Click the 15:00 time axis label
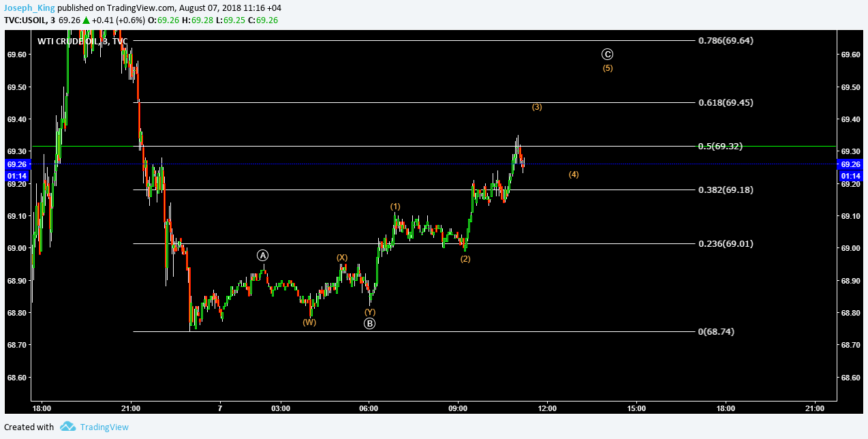868x439 pixels. [x=636, y=408]
